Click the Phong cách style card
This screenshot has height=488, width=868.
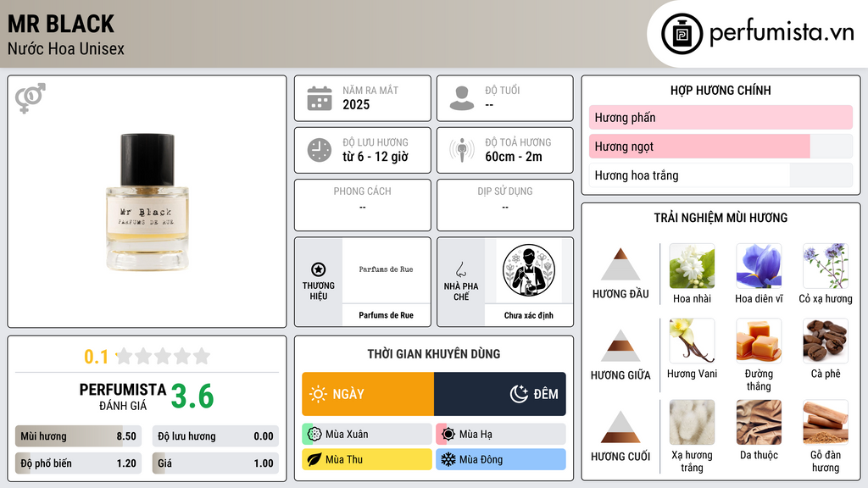363,205
